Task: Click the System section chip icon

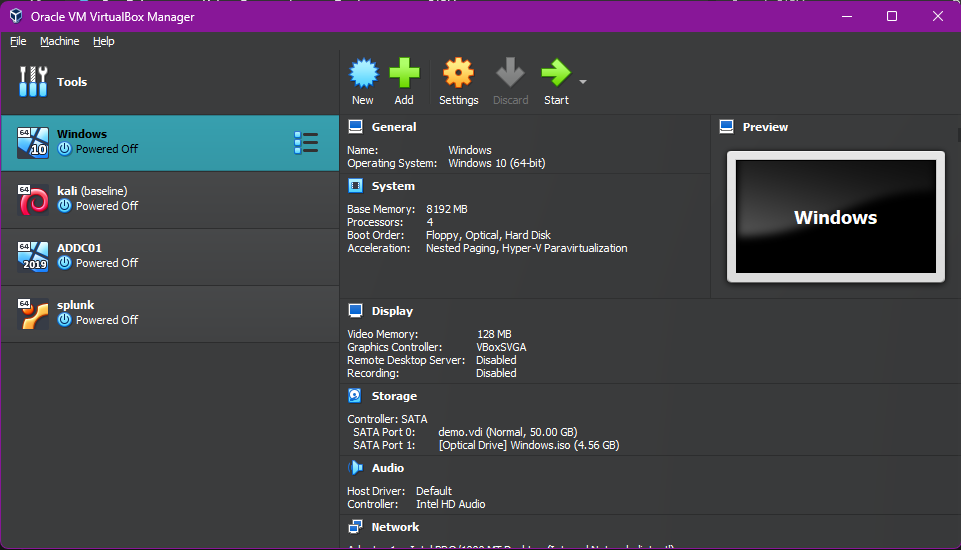Action: click(x=355, y=186)
